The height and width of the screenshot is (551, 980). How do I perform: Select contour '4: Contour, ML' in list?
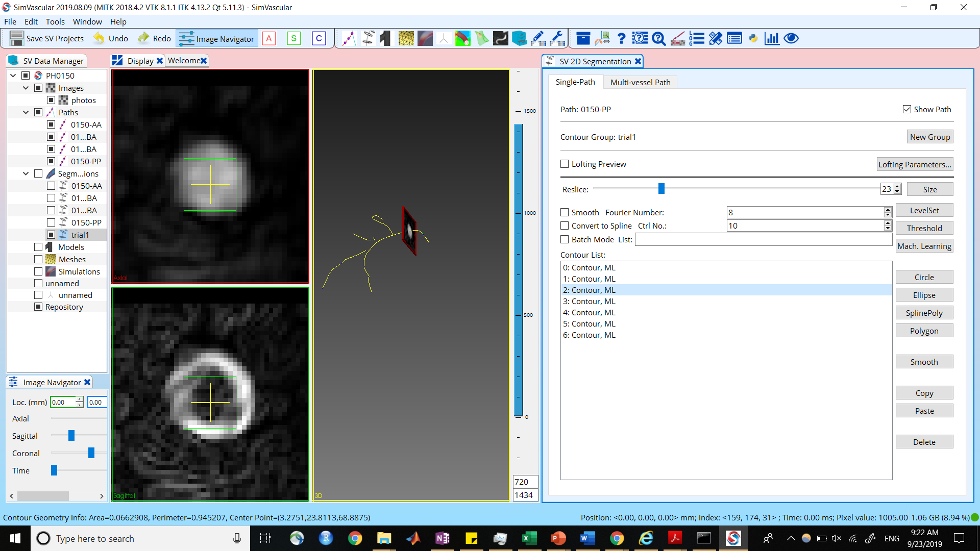coord(726,312)
